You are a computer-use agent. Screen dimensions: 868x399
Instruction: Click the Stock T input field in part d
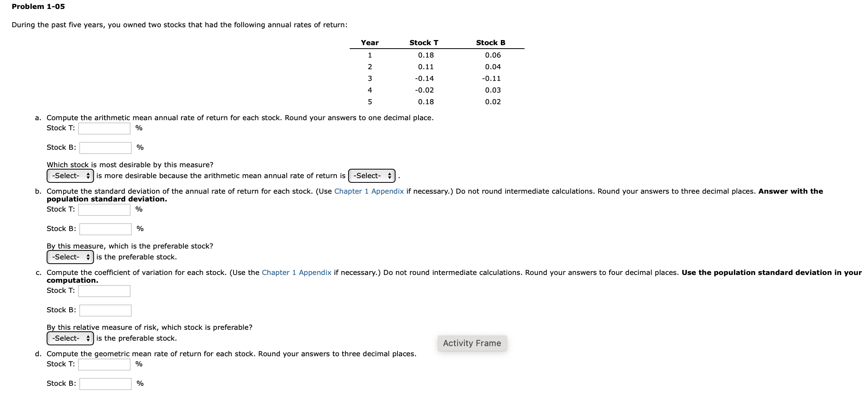pyautogui.click(x=104, y=364)
